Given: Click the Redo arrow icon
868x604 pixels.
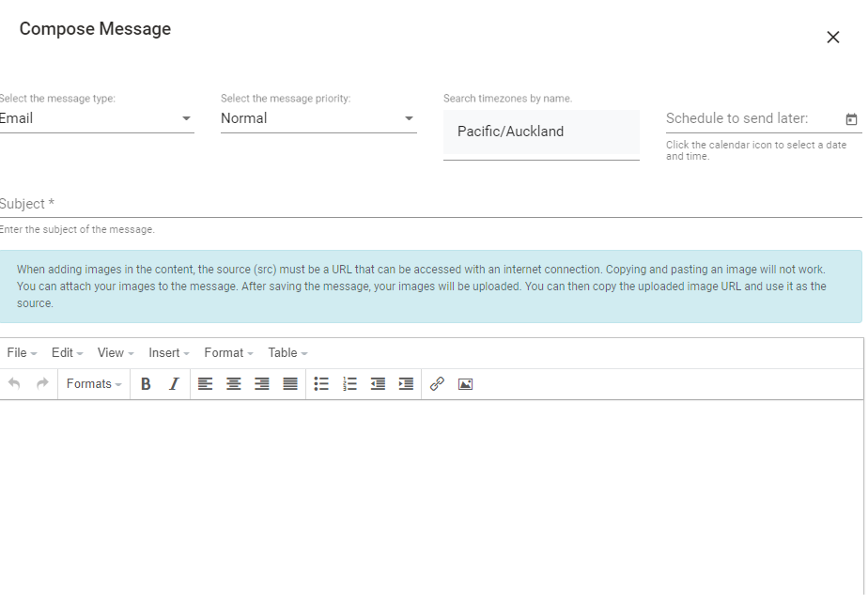Looking at the screenshot, I should (x=42, y=383).
